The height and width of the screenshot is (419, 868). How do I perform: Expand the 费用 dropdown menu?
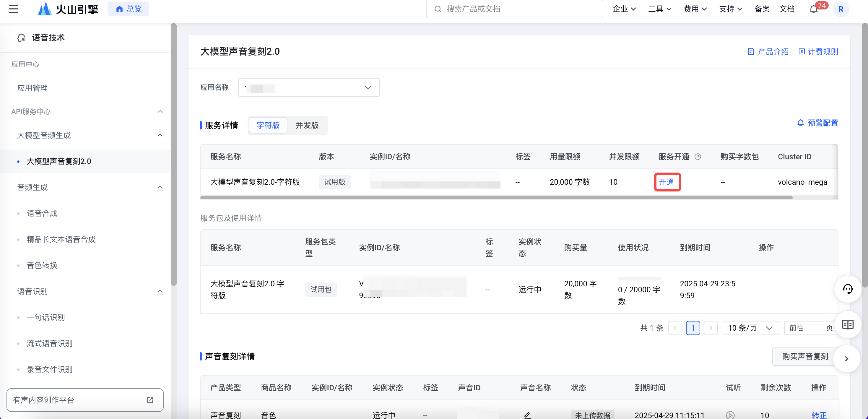click(x=695, y=9)
